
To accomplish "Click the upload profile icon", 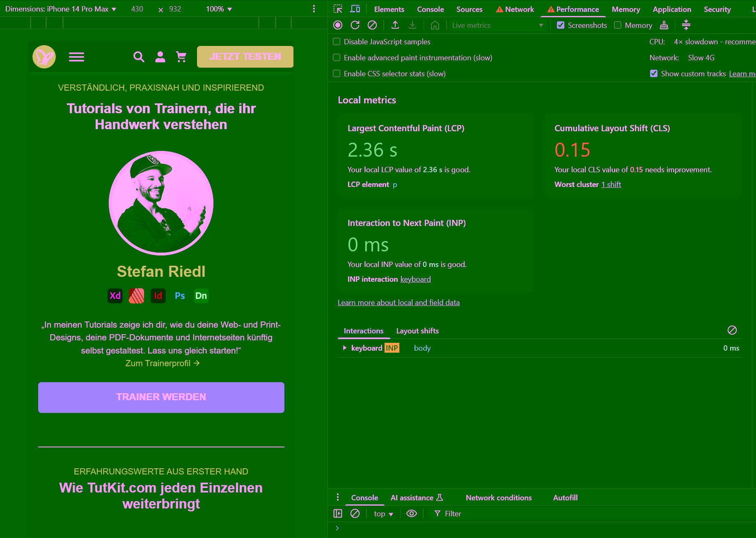I will (395, 25).
